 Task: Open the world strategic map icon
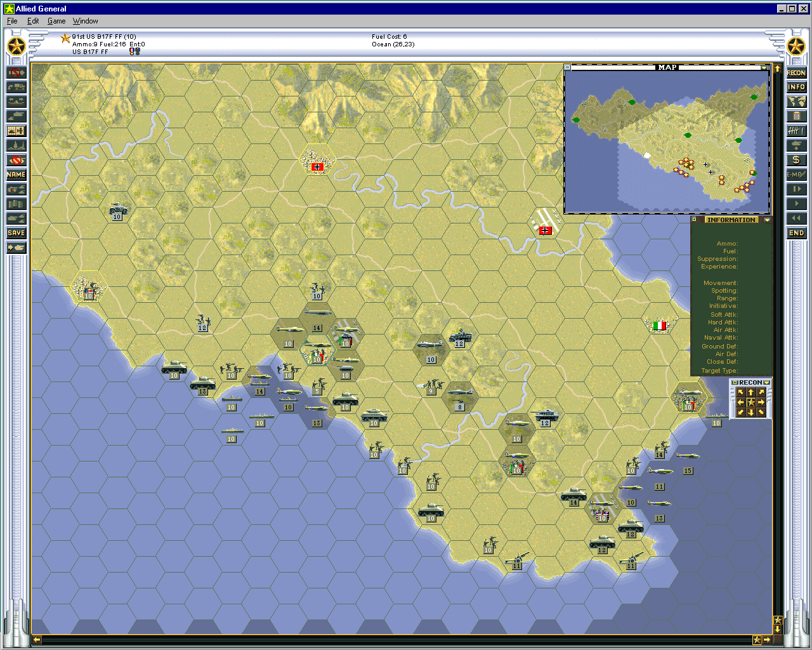[796, 102]
